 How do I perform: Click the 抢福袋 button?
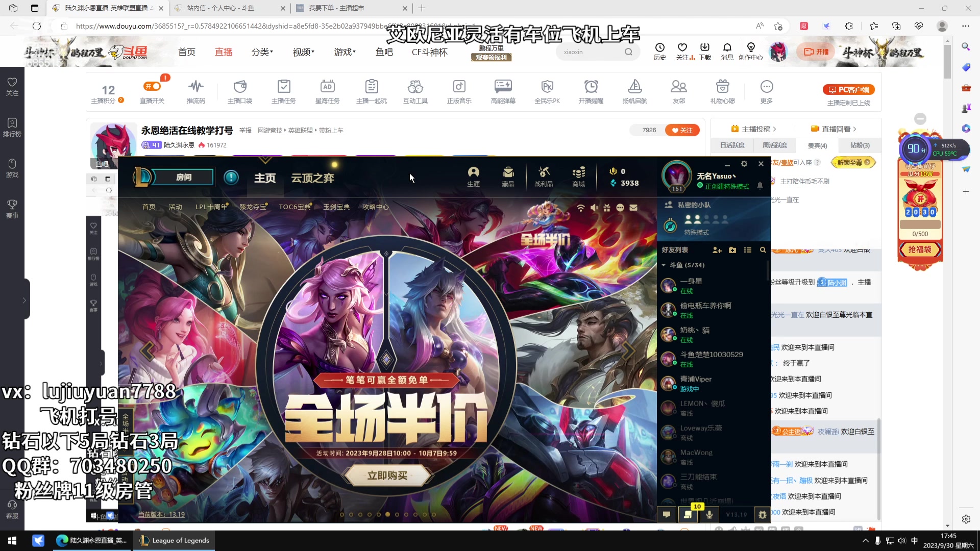920,249
